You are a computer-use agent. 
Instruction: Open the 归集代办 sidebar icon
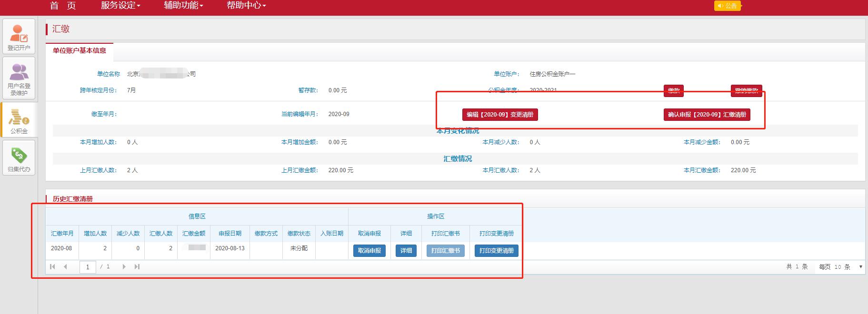point(19,157)
